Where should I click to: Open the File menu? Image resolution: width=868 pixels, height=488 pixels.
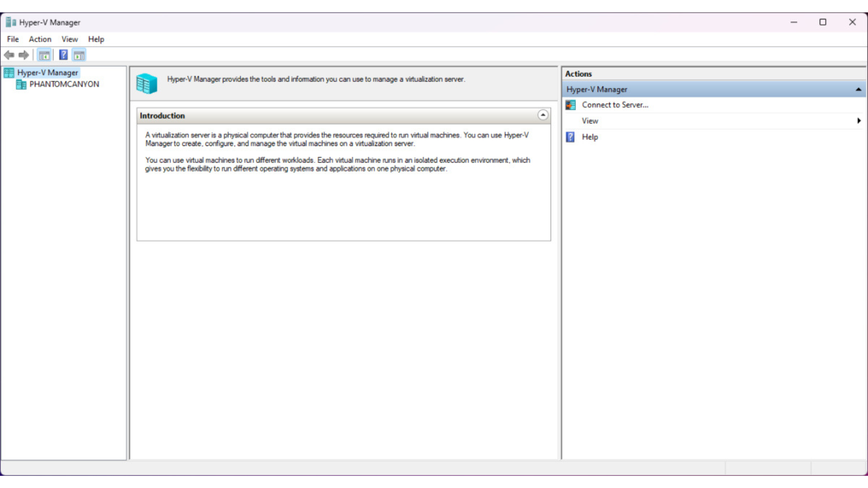[x=12, y=39]
